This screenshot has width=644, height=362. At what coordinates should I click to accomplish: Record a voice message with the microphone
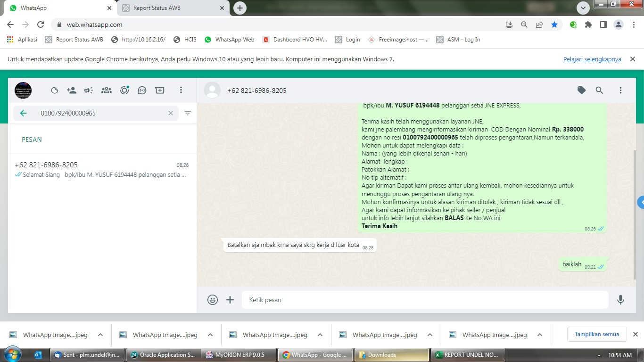tap(620, 300)
